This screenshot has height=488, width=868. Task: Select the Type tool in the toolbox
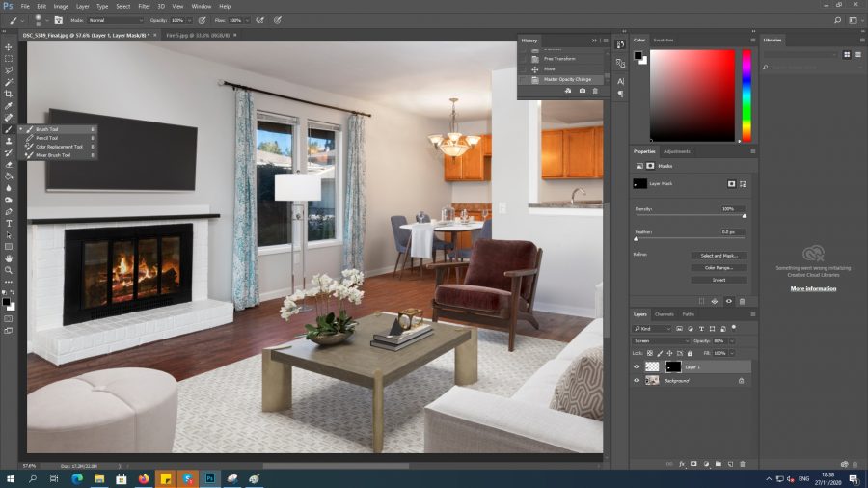[9, 224]
